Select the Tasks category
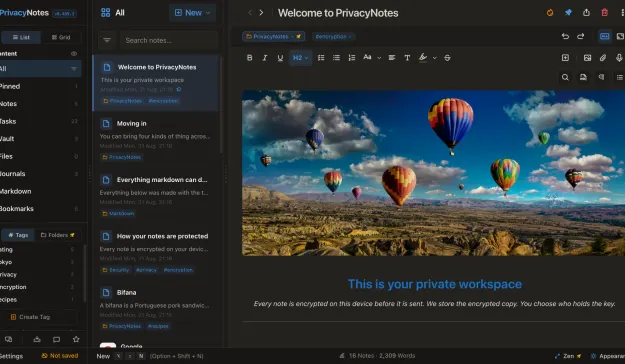This screenshot has height=364, width=625. pos(40,121)
